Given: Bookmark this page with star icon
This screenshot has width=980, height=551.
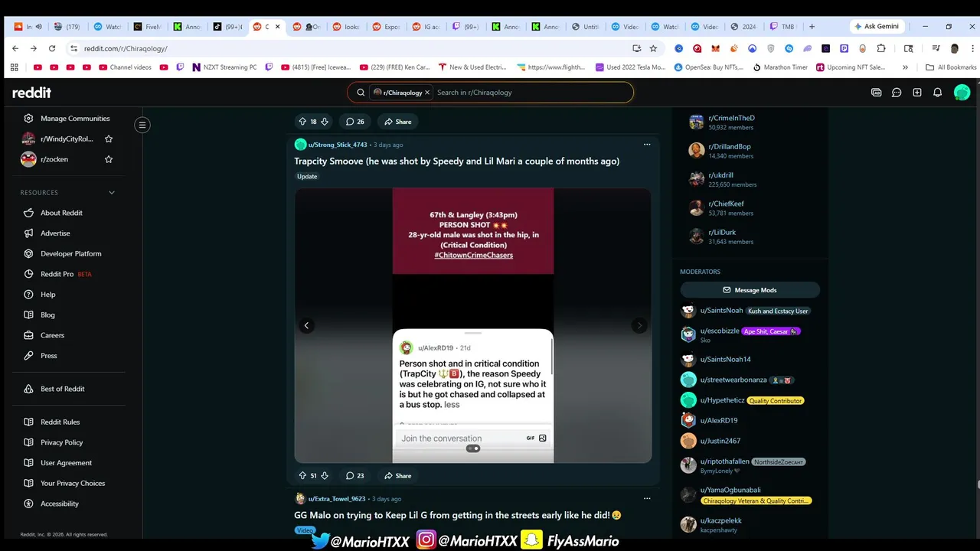Looking at the screenshot, I should tap(653, 48).
